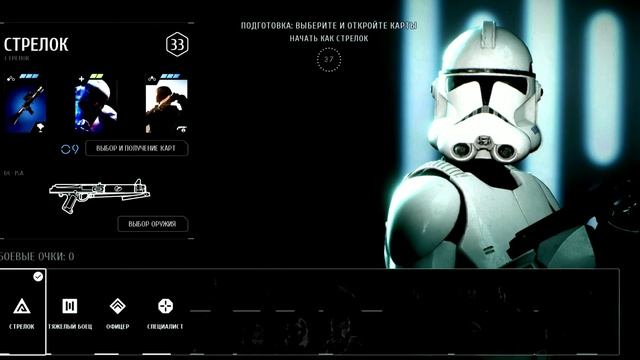The width and height of the screenshot is (640, 360).
Task: Click the Тяжелый боец tab label
Action: pyautogui.click(x=70, y=327)
